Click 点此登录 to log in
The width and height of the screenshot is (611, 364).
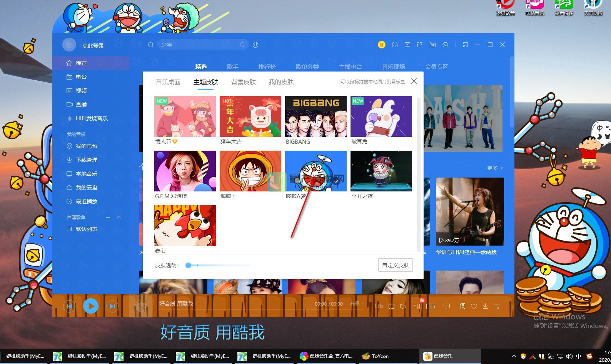coord(93,46)
